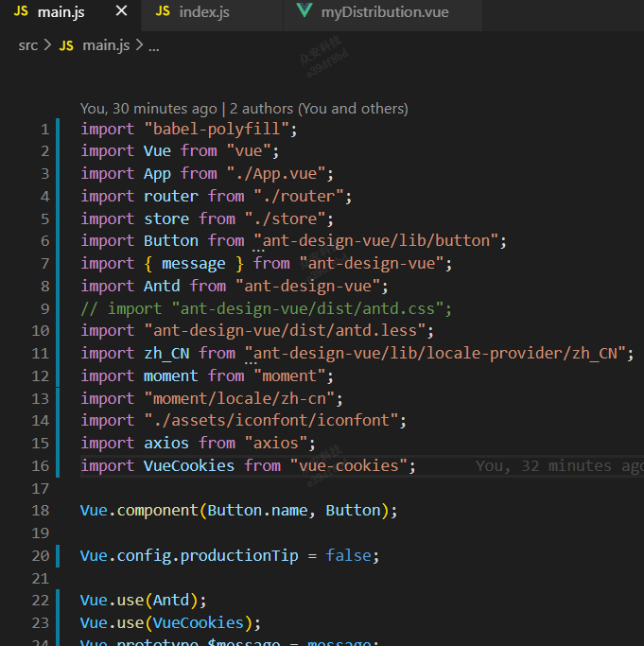Click the "moment/locale/zh-cn" string
Screen dimensions: 644x646
tap(239, 398)
